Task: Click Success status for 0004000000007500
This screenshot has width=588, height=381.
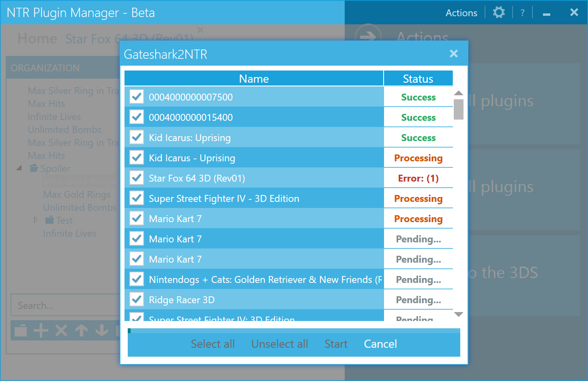Action: pos(418,97)
